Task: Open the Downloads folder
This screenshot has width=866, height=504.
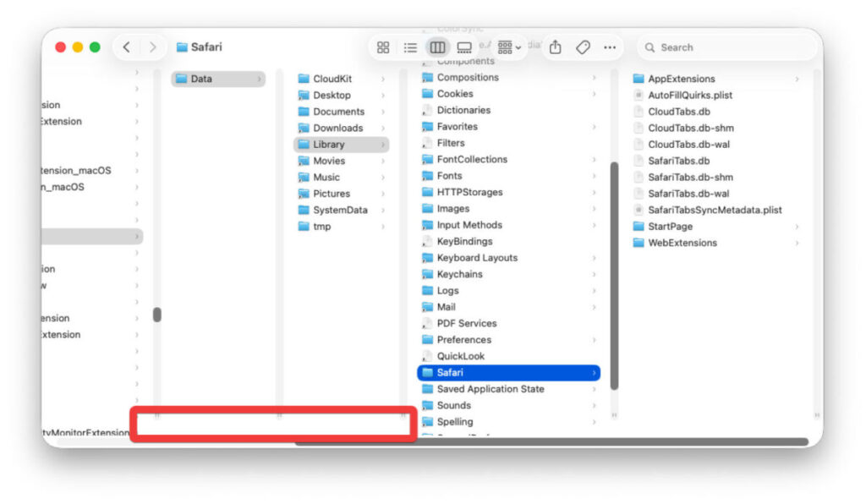Action: 342,128
